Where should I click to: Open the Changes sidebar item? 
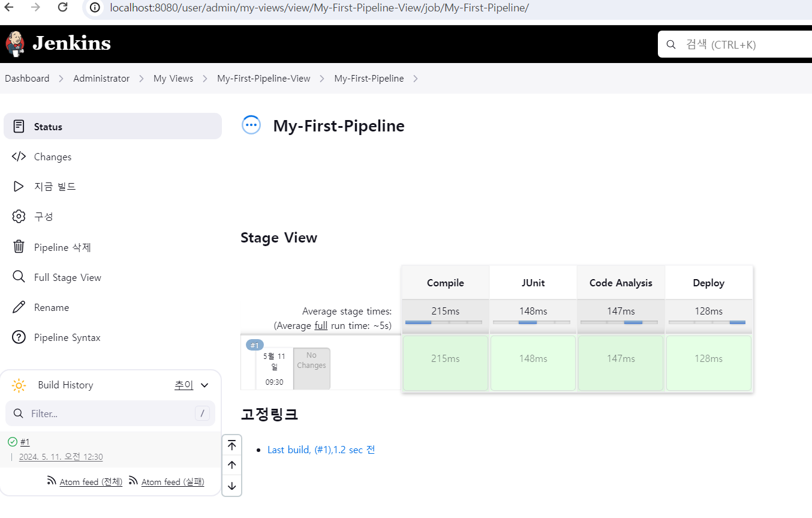click(53, 157)
